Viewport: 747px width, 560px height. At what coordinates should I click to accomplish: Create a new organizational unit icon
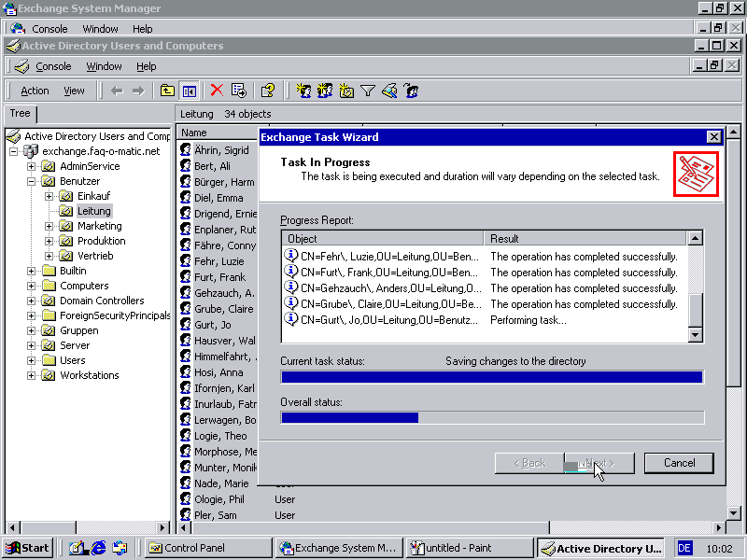pos(346,90)
